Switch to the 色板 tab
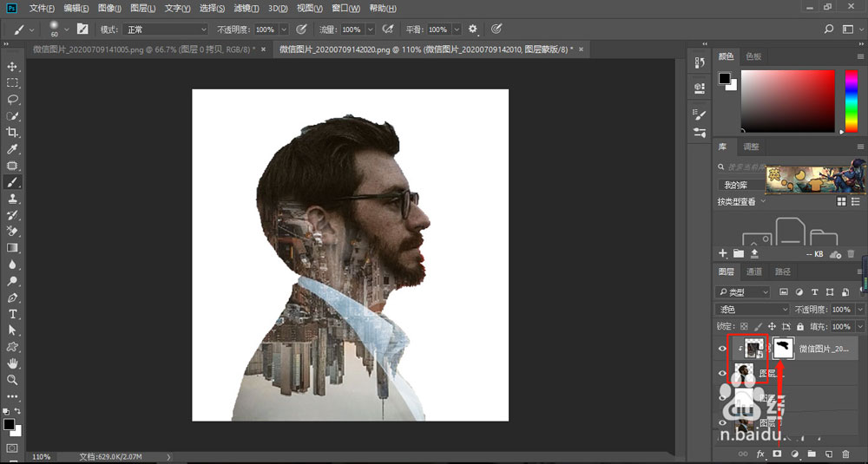 [x=753, y=56]
